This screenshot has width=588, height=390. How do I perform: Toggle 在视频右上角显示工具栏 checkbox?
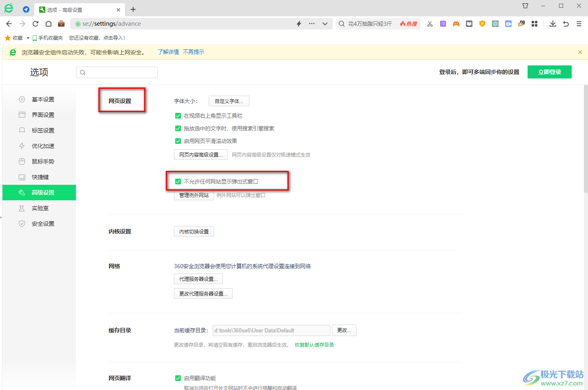tap(178, 116)
